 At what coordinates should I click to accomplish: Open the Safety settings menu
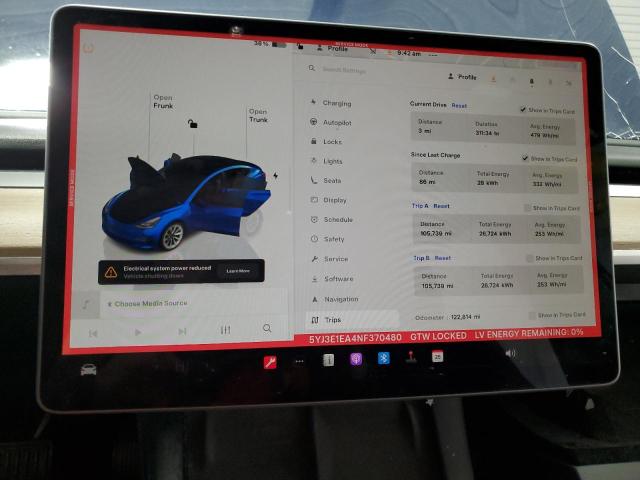(x=329, y=239)
